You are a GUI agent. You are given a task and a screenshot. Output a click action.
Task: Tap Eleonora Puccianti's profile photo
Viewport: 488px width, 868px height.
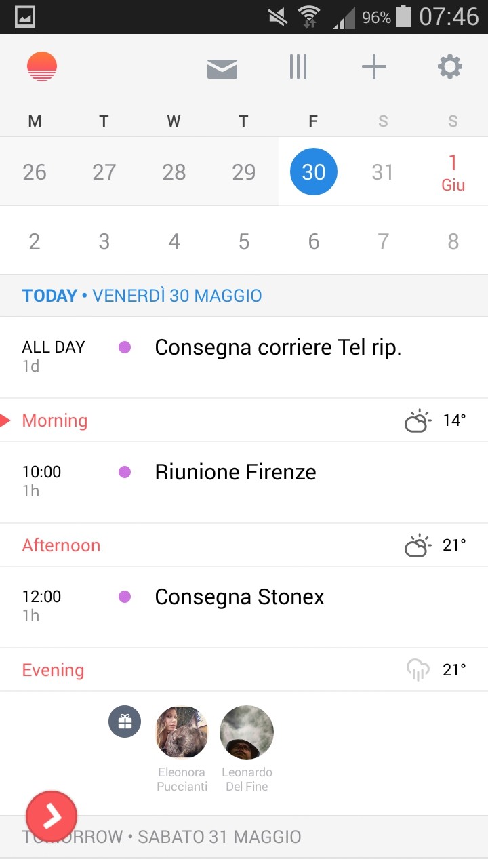[x=182, y=732]
